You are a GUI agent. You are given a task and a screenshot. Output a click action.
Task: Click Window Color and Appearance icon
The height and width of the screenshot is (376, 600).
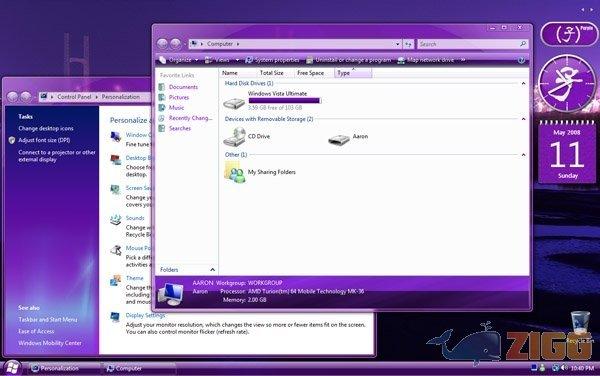pyautogui.click(x=115, y=137)
